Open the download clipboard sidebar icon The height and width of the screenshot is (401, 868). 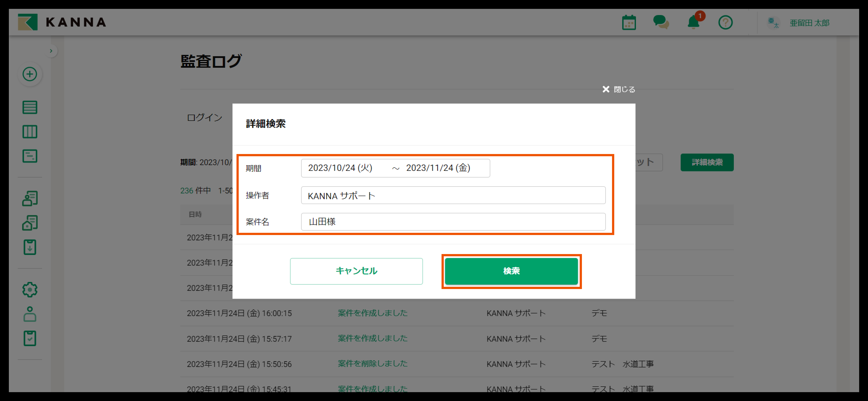click(30, 247)
